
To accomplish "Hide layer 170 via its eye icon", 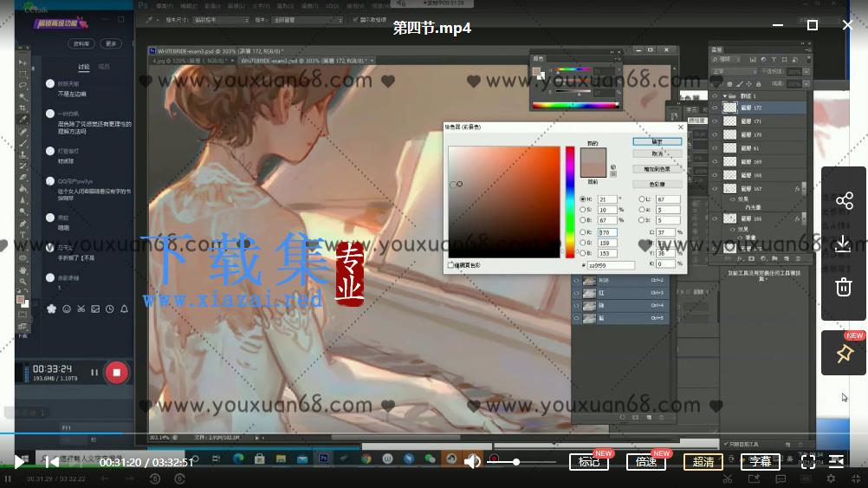I will pyautogui.click(x=715, y=134).
